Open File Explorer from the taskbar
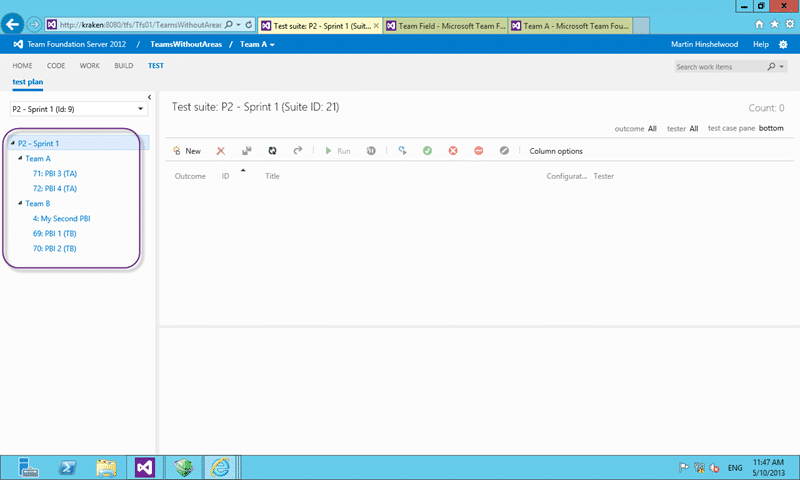Screen dimensions: 800x480 tap(106, 467)
